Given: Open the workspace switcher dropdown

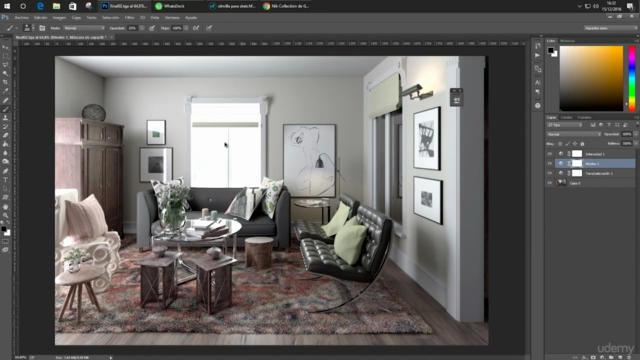Looking at the screenshot, I should pos(610,28).
